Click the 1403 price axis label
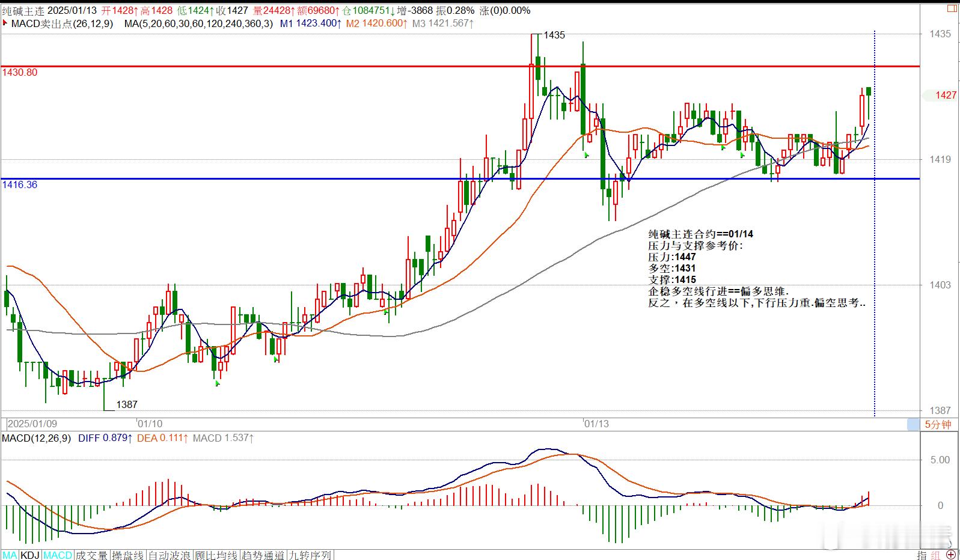The width and height of the screenshot is (960, 560). click(x=940, y=285)
